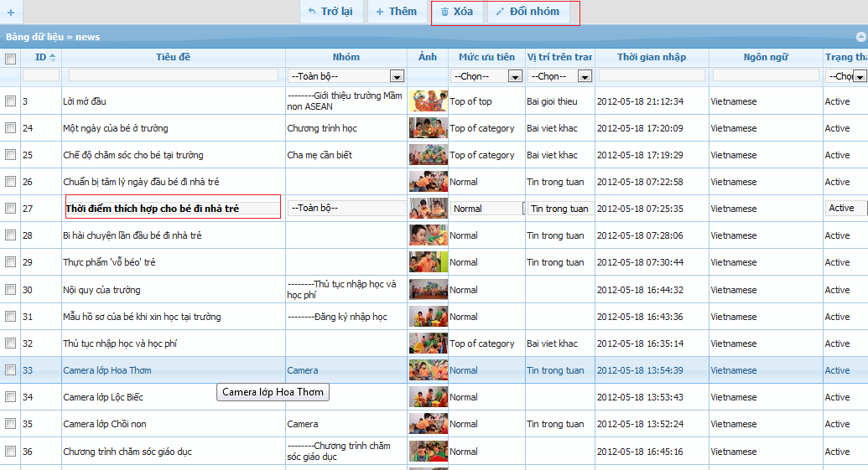Open the Nhóm filter dropdown
The width and height of the screenshot is (868, 470).
[396, 76]
